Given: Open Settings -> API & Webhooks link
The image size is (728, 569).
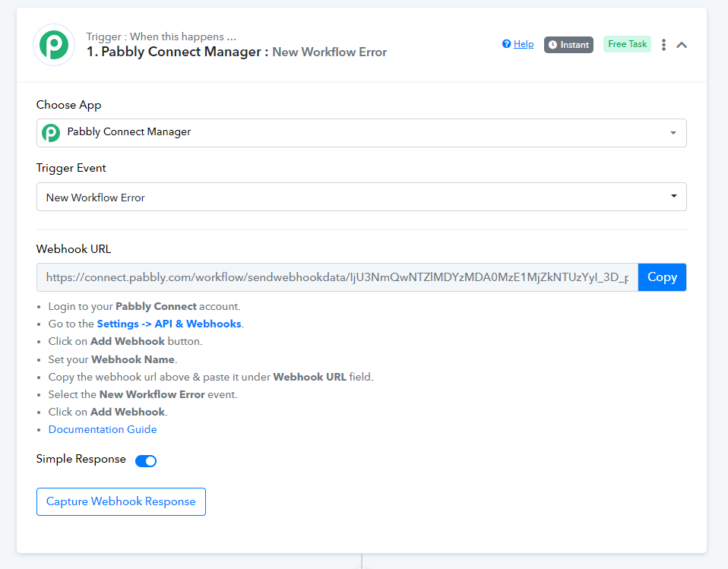Looking at the screenshot, I should [169, 324].
